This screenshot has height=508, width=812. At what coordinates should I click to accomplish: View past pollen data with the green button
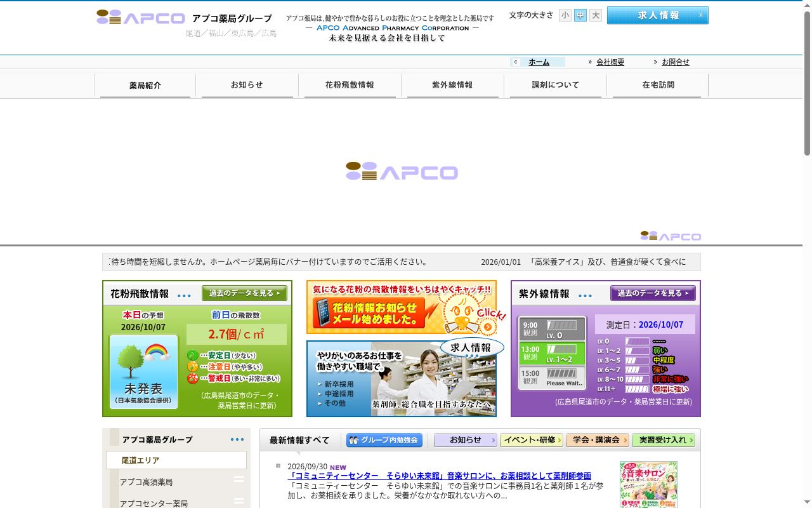coord(244,293)
